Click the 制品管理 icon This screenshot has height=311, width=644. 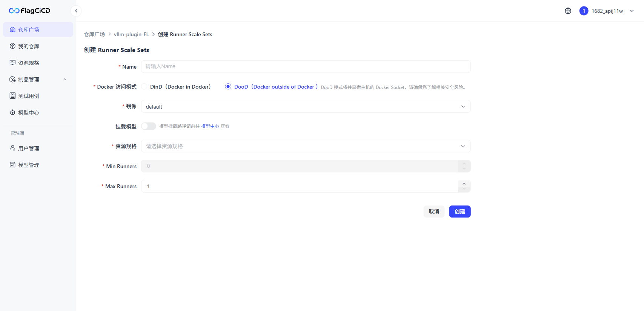[x=12, y=79]
